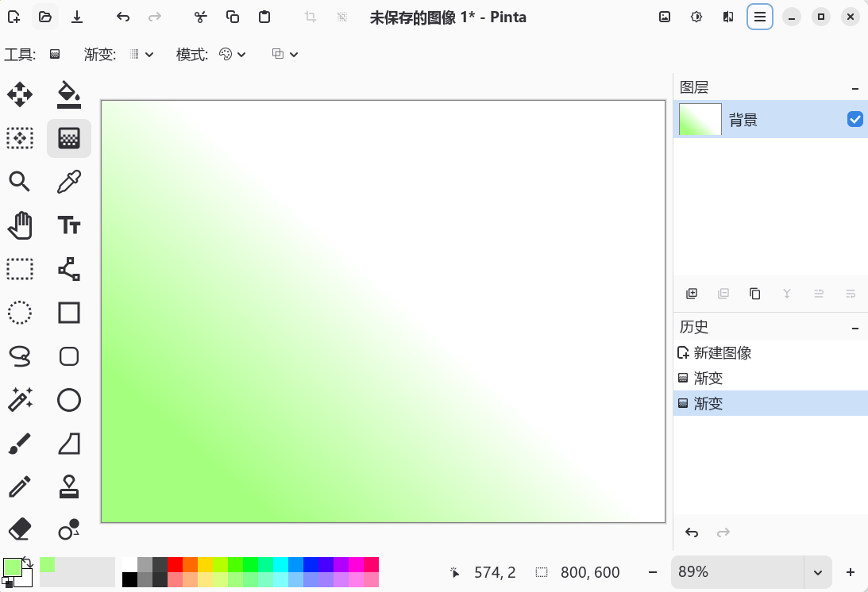Image resolution: width=868 pixels, height=592 pixels.
Task: Select the Magic Wand tool
Action: [x=20, y=400]
